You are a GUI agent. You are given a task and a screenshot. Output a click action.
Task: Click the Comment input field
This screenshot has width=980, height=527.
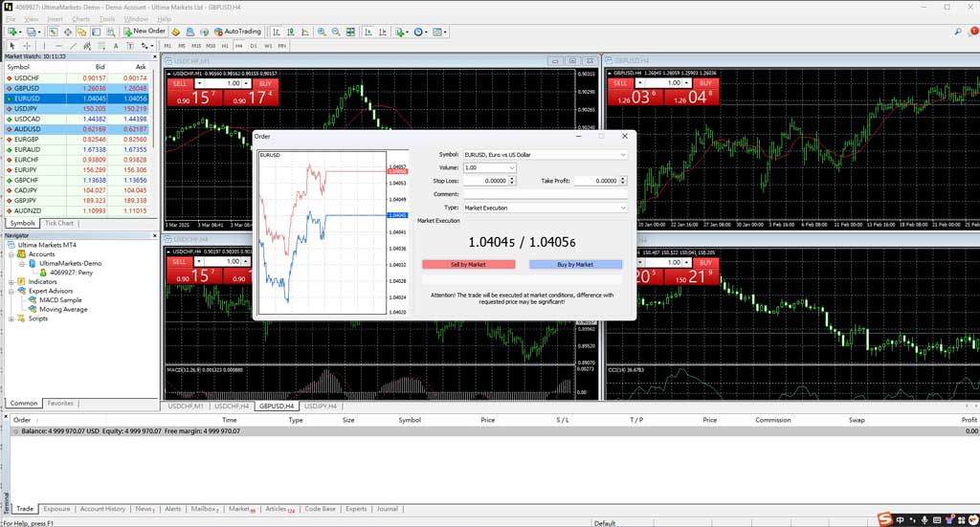click(x=544, y=194)
